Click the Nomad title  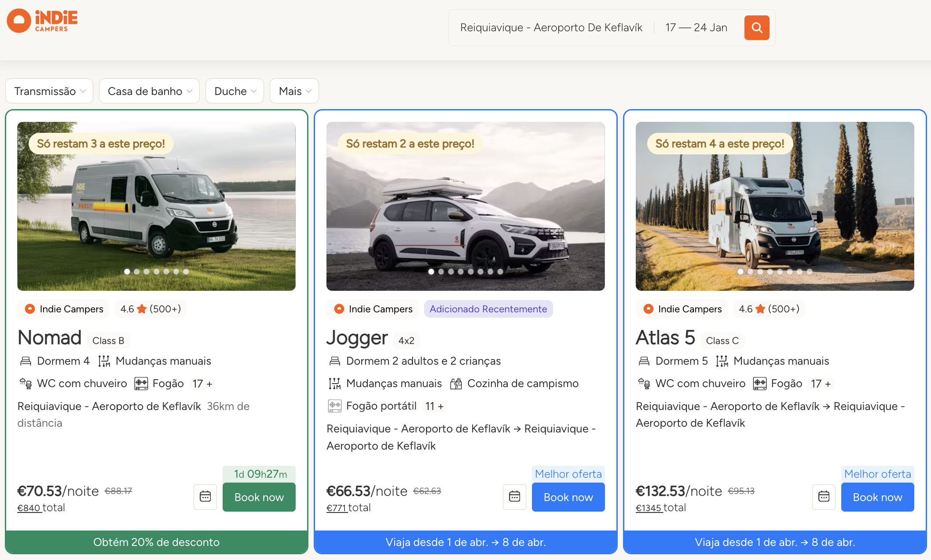point(50,338)
